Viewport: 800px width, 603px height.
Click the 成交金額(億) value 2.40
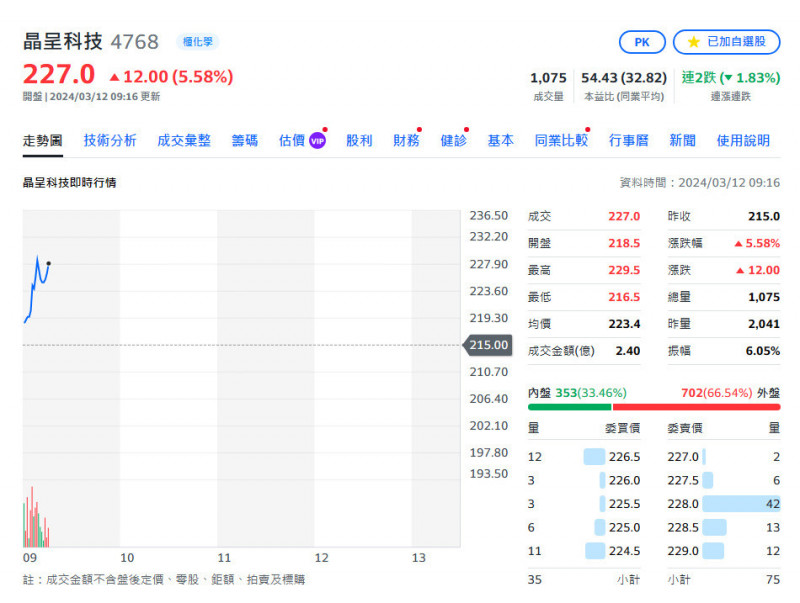coord(628,351)
